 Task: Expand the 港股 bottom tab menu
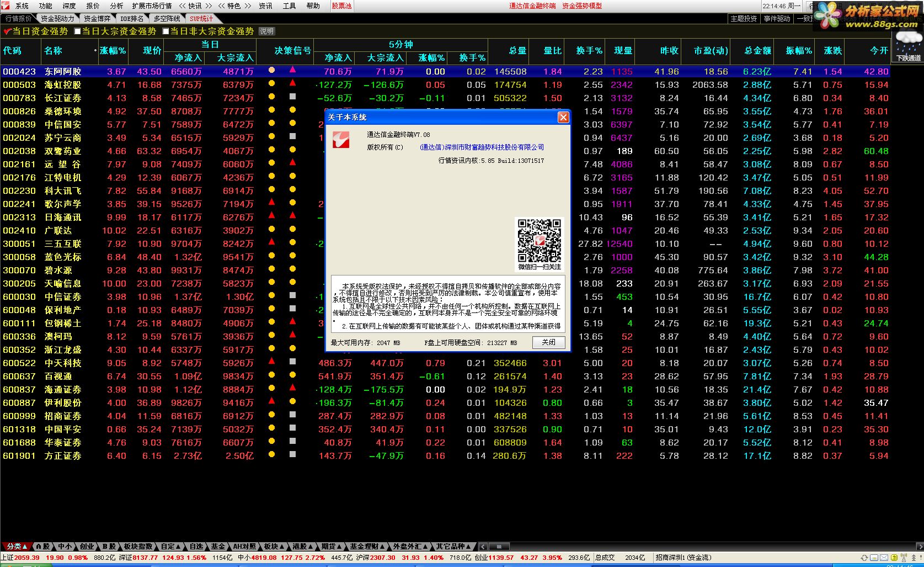click(x=302, y=547)
